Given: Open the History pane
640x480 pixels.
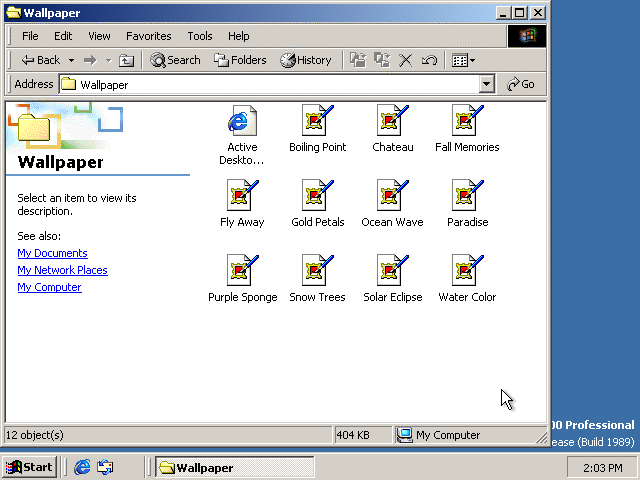Looking at the screenshot, I should click(x=305, y=60).
